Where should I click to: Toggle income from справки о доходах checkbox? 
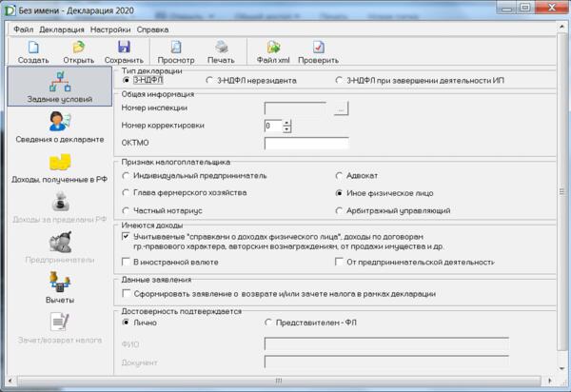pyautogui.click(x=126, y=237)
